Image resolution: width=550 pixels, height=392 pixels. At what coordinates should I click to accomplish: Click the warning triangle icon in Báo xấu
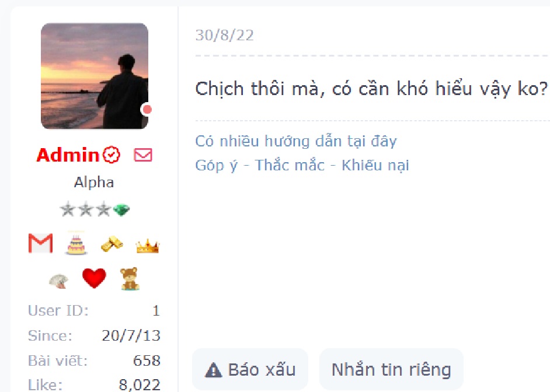click(213, 370)
